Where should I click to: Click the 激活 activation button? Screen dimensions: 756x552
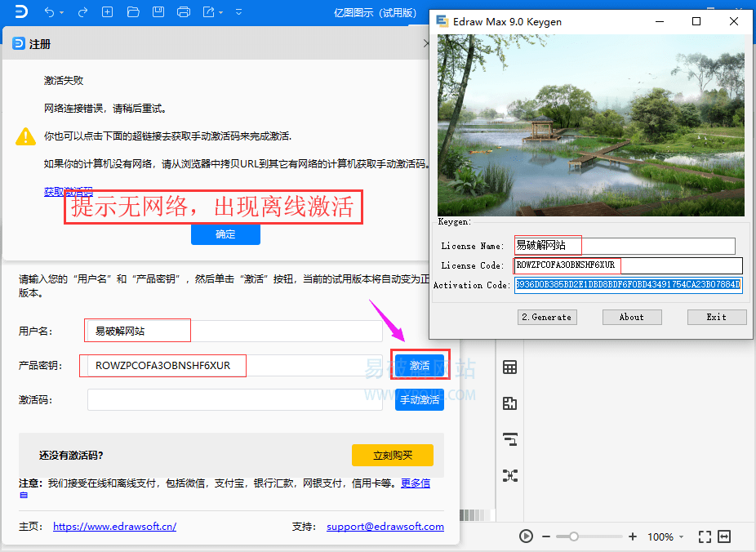419,366
